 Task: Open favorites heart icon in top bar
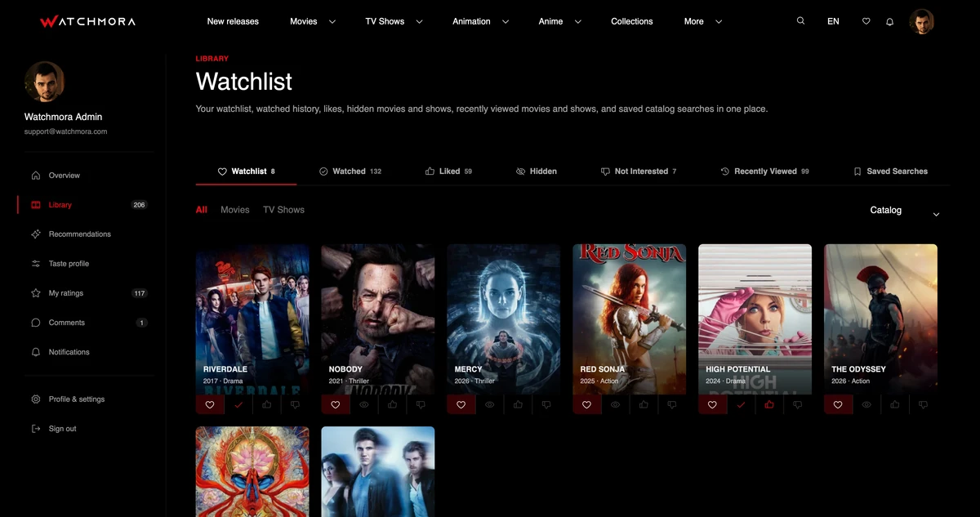[x=866, y=21]
